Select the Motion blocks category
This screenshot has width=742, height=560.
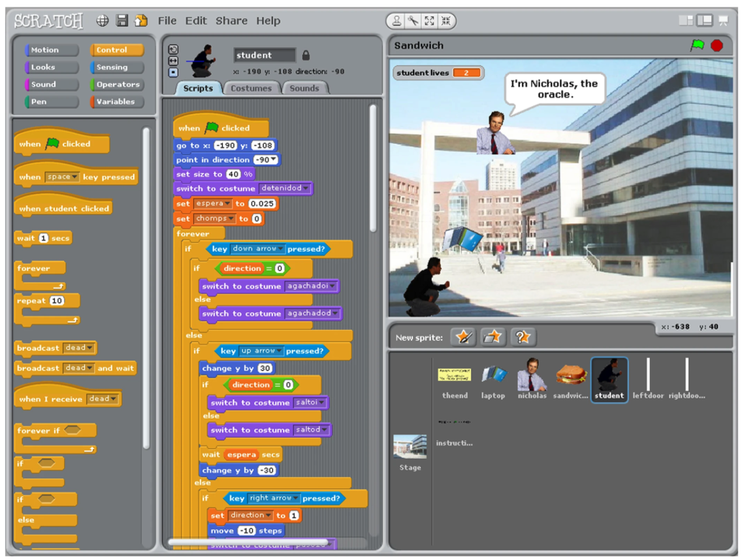click(52, 50)
